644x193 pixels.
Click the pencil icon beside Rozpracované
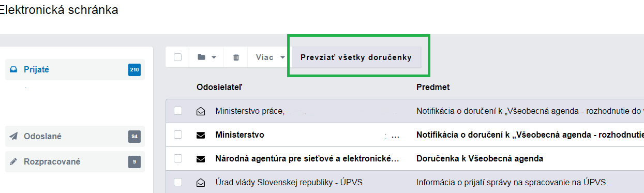(x=14, y=161)
